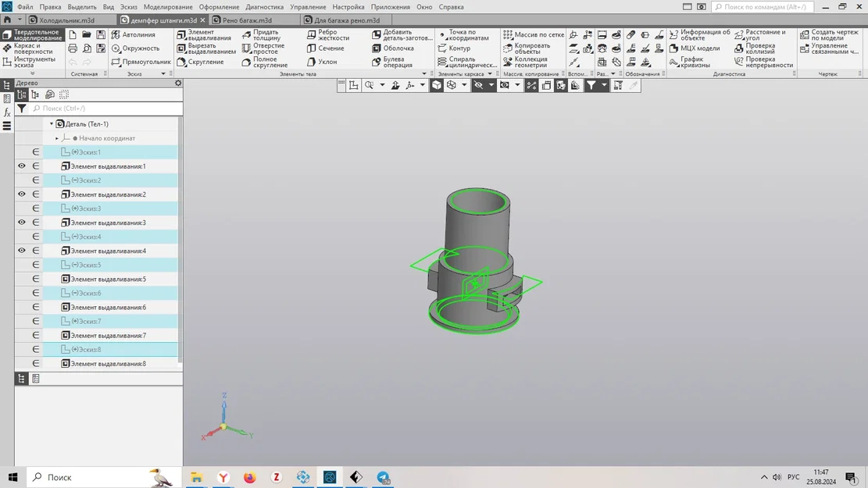The width and height of the screenshot is (868, 488).
Task: Open the zoom options dropdown arrow
Action: point(382,85)
